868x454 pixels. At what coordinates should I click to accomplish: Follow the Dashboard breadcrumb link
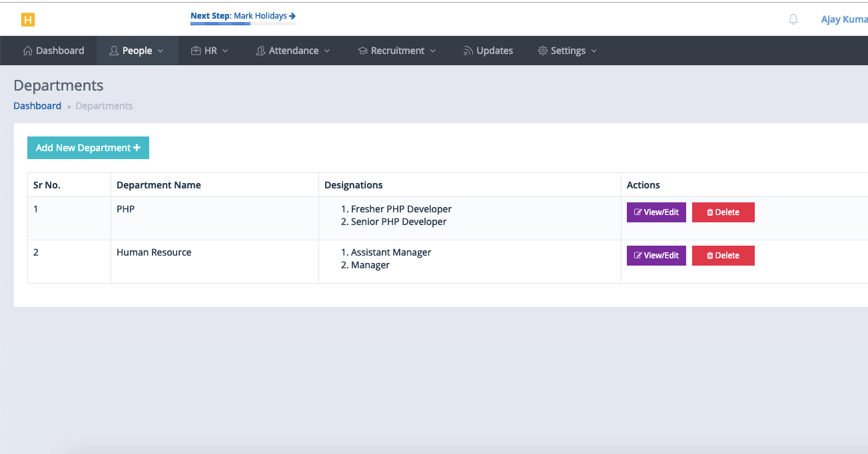(x=37, y=106)
